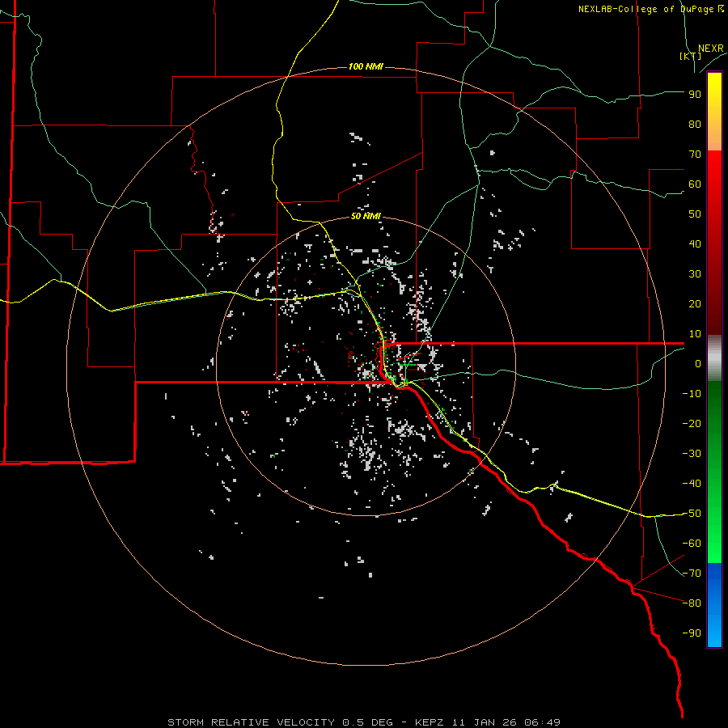Click the 80 value on velocity scale

[695, 125]
